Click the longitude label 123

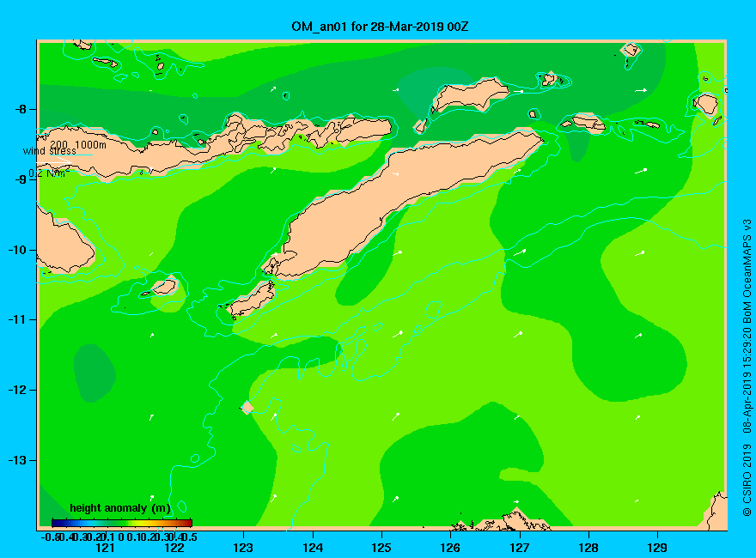pyautogui.click(x=243, y=548)
